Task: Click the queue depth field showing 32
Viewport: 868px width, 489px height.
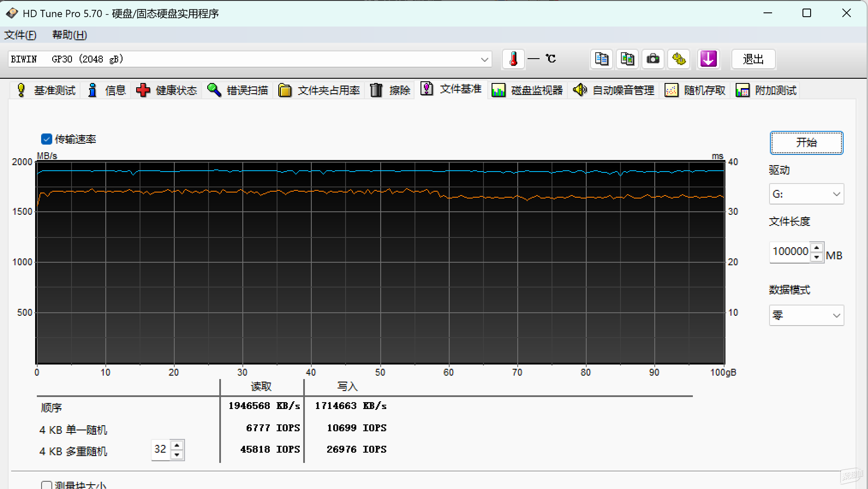Action: pos(161,450)
